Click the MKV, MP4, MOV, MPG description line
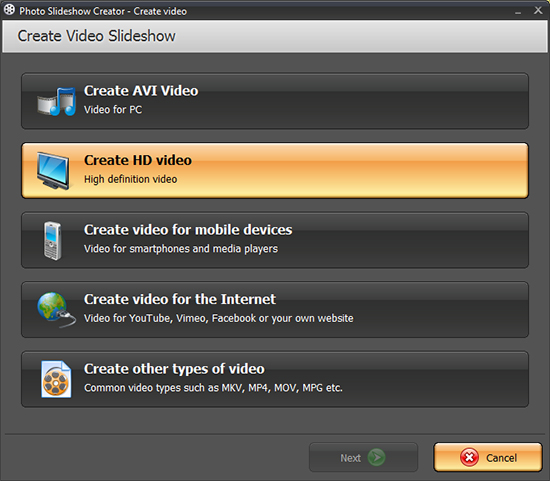This screenshot has width=550, height=481. (x=213, y=388)
